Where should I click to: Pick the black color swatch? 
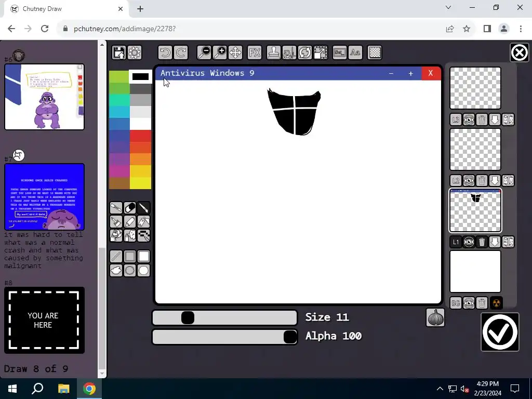[140, 77]
